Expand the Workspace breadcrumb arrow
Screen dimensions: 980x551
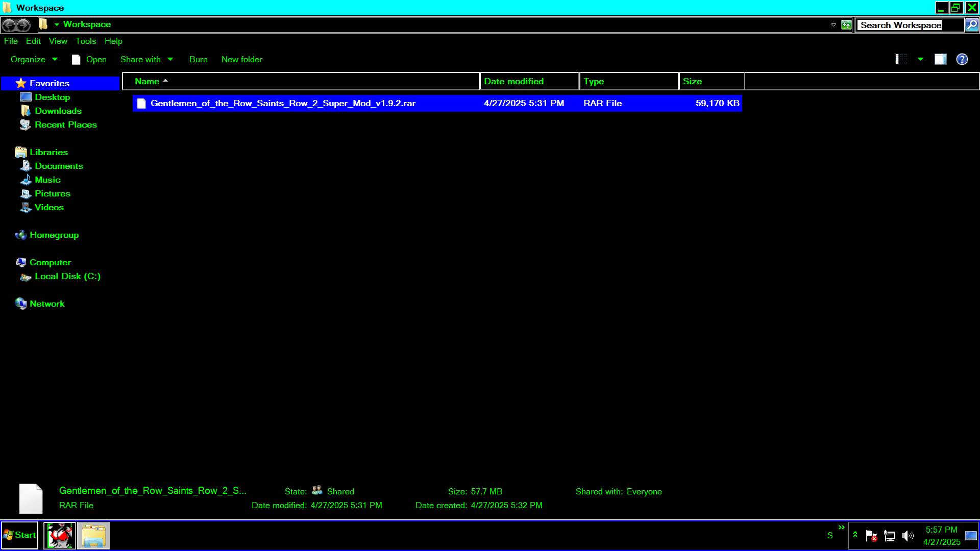click(x=57, y=24)
